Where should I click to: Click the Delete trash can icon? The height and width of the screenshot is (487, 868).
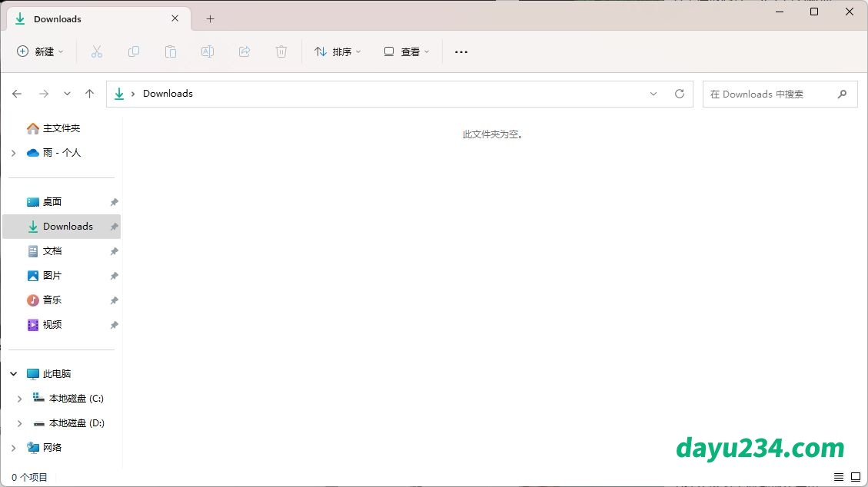281,51
